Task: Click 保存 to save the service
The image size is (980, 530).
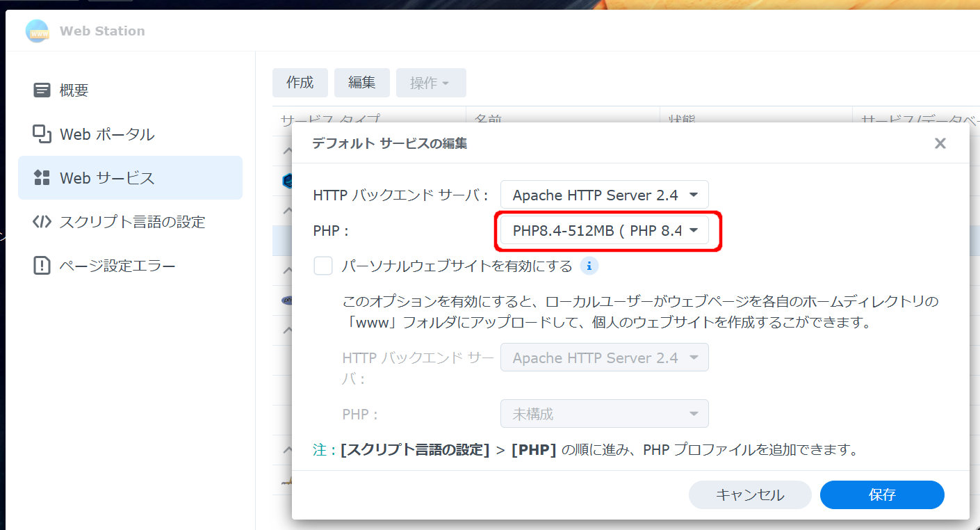Action: point(881,495)
